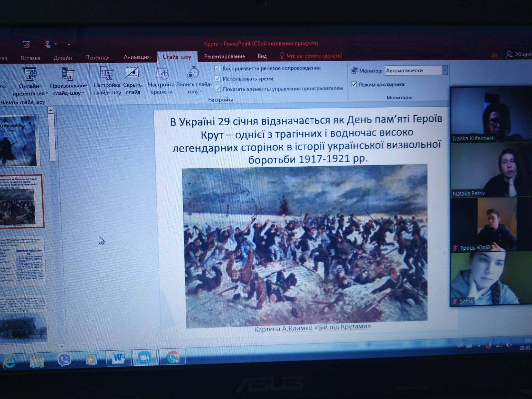Switch to Word from taskbar

point(118,358)
